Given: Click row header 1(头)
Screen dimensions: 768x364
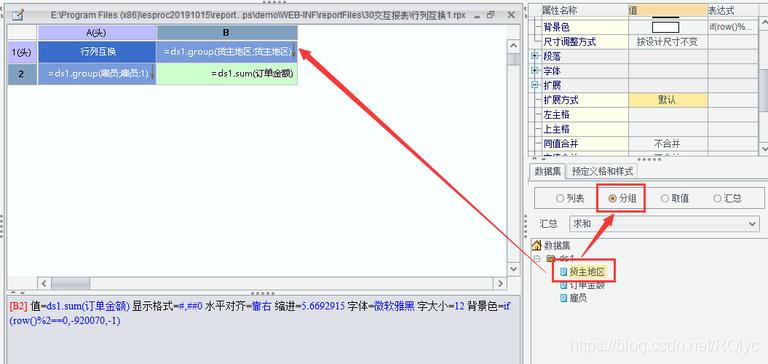Looking at the screenshot, I should [22, 52].
